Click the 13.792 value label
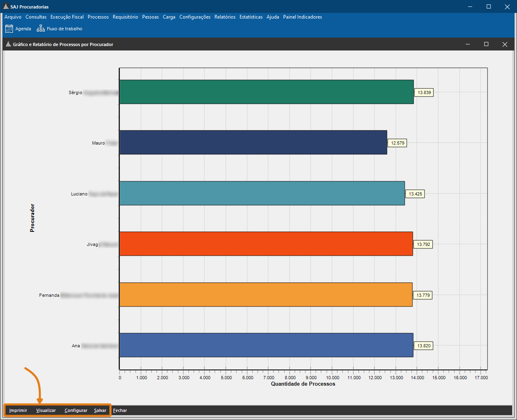The width and height of the screenshot is (517, 420). coord(423,244)
